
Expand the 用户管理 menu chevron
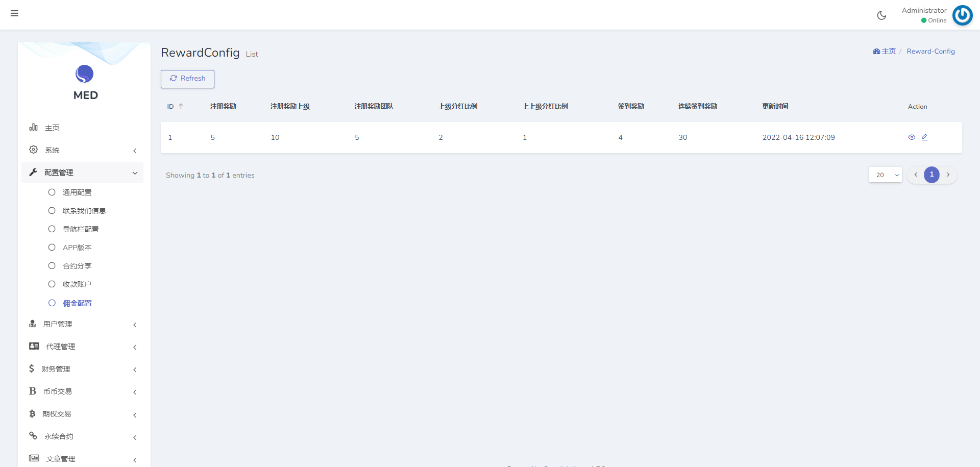tap(135, 325)
